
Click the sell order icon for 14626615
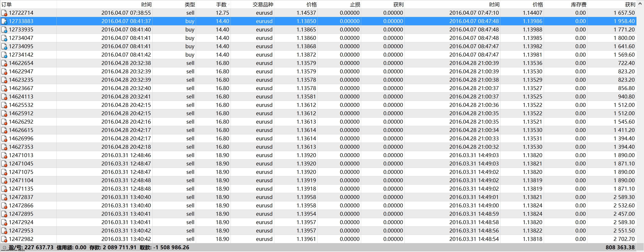[4, 130]
